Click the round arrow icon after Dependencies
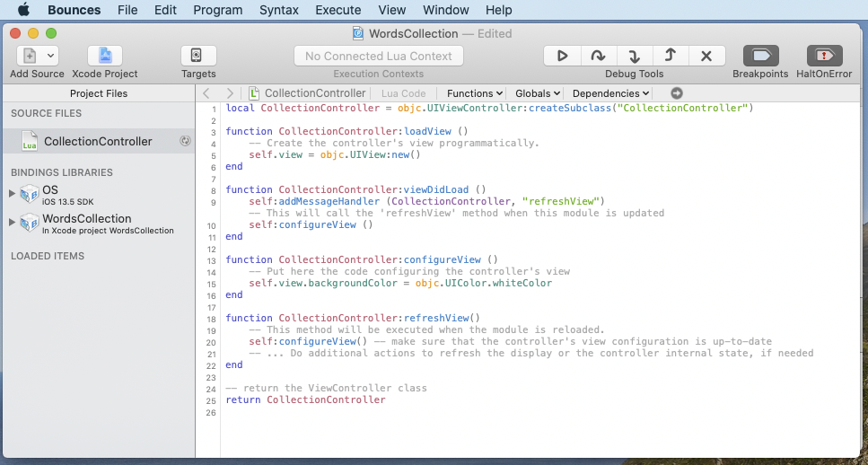 tap(677, 93)
